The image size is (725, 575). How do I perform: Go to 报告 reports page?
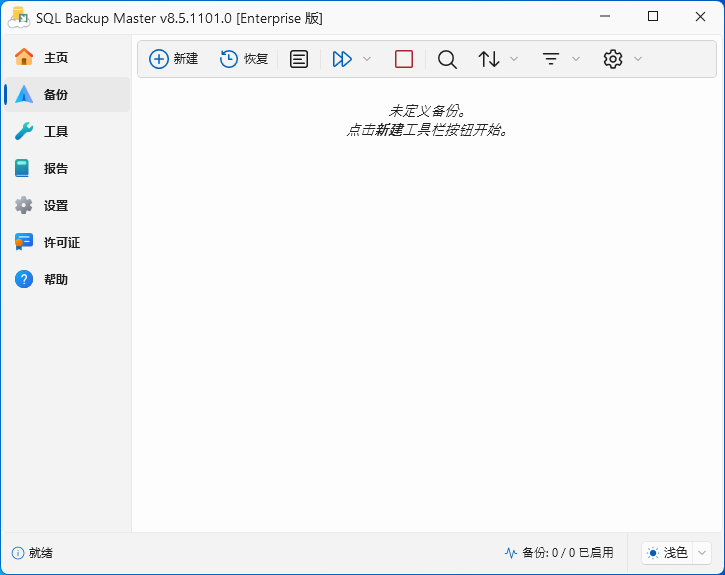[67, 168]
